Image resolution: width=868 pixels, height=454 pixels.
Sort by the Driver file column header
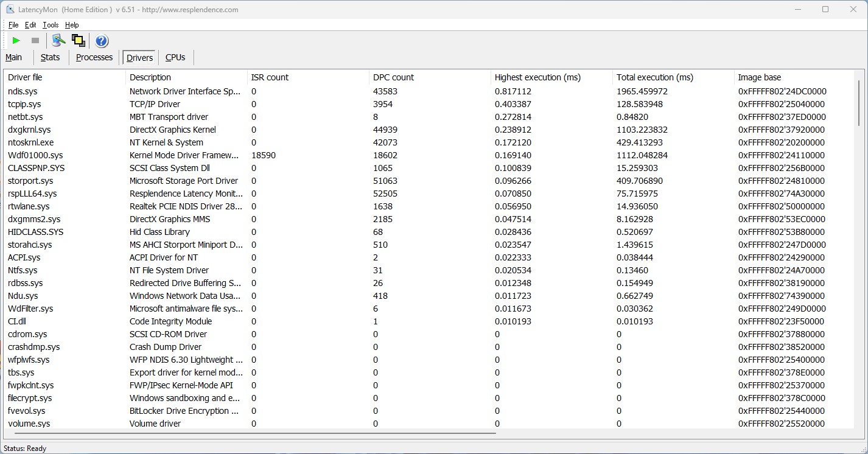65,77
